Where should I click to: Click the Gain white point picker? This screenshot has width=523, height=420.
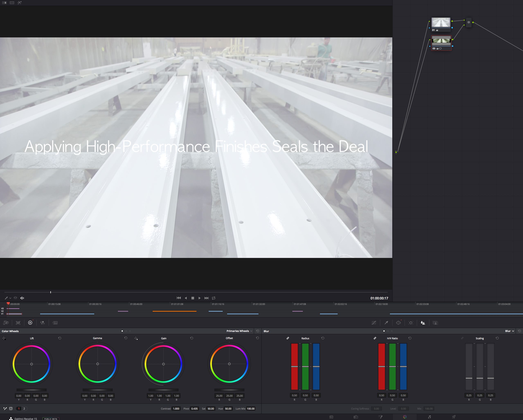tap(136, 338)
